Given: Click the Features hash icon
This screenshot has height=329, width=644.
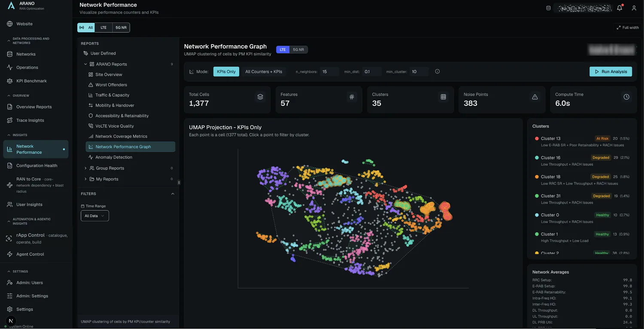Looking at the screenshot, I should 352,97.
